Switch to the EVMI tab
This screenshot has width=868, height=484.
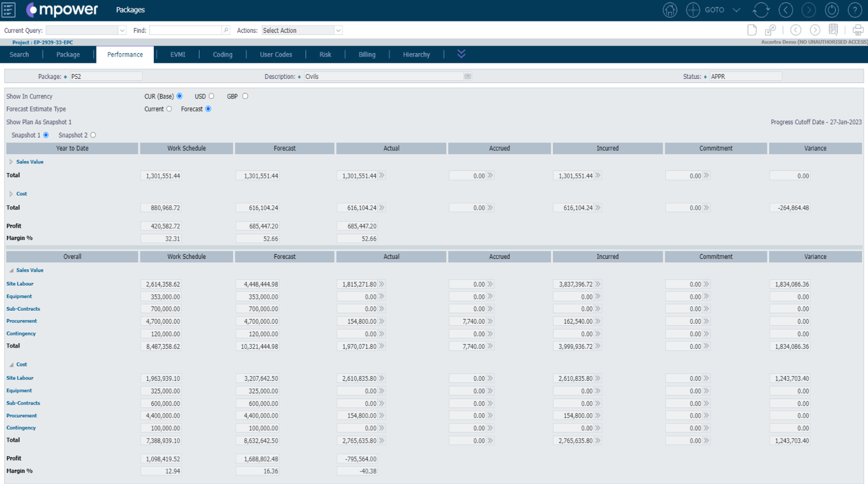177,55
